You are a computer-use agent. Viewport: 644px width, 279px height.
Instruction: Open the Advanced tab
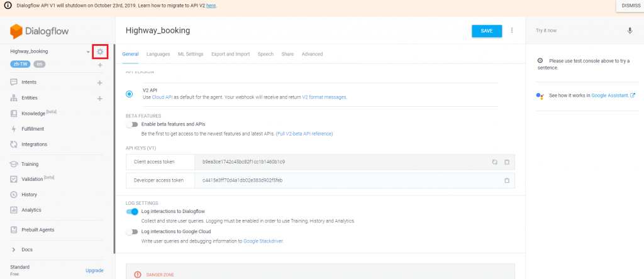point(312,54)
